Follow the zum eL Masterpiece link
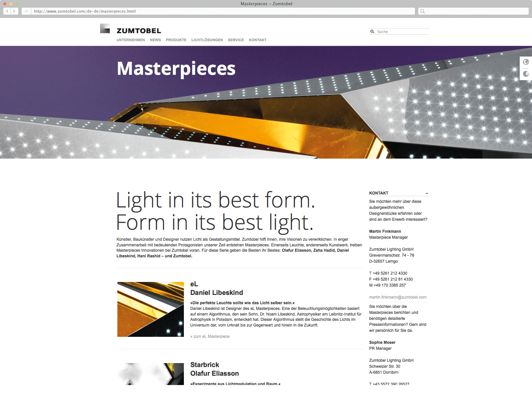532x398 pixels. (210, 336)
